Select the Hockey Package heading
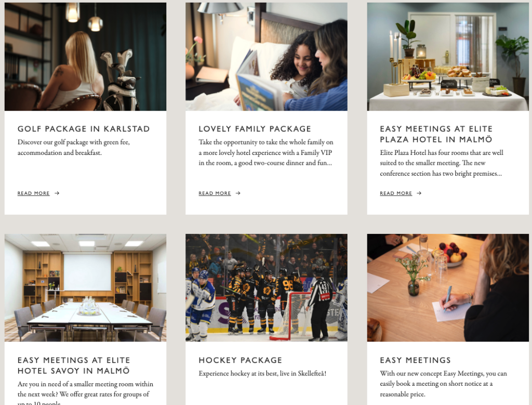The width and height of the screenshot is (532, 405). (x=240, y=360)
